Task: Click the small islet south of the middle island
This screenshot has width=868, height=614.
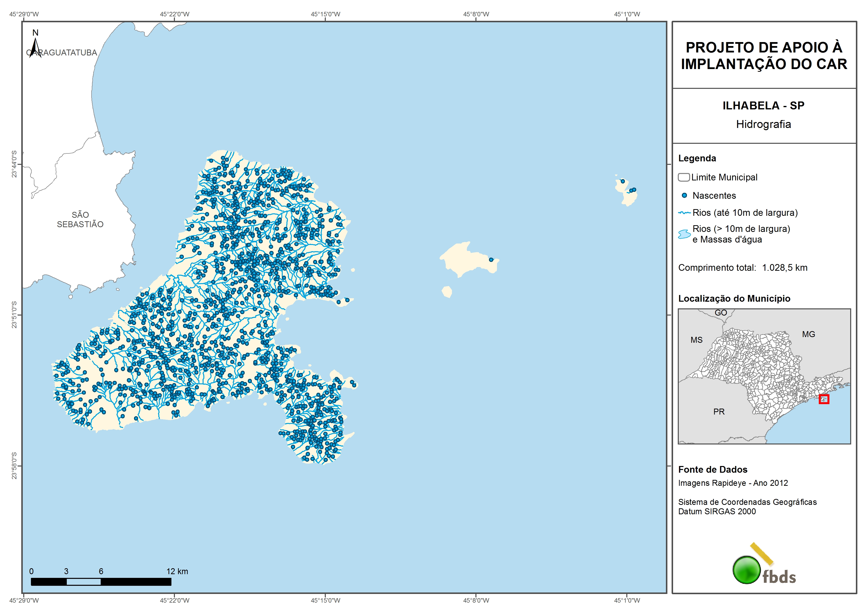Action: pyautogui.click(x=447, y=292)
